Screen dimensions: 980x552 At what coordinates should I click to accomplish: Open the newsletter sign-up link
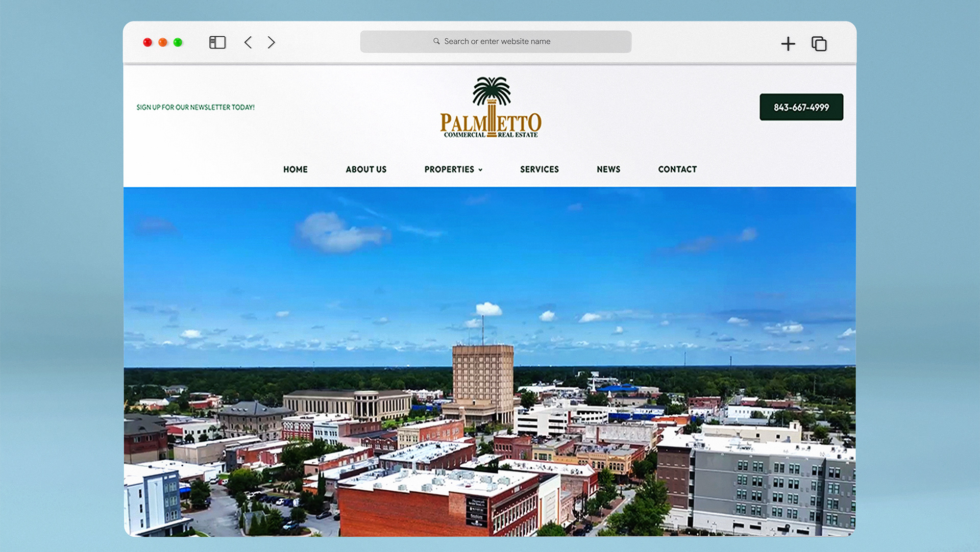(195, 107)
